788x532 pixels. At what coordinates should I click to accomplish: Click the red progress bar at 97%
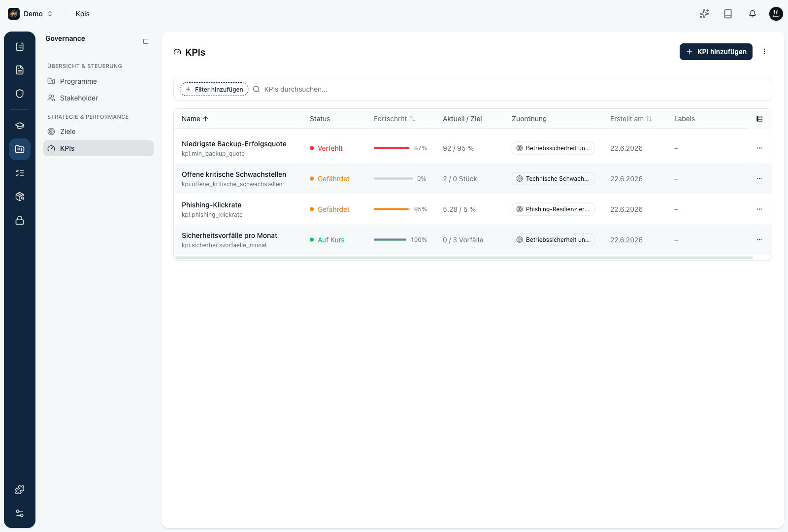(x=392, y=148)
